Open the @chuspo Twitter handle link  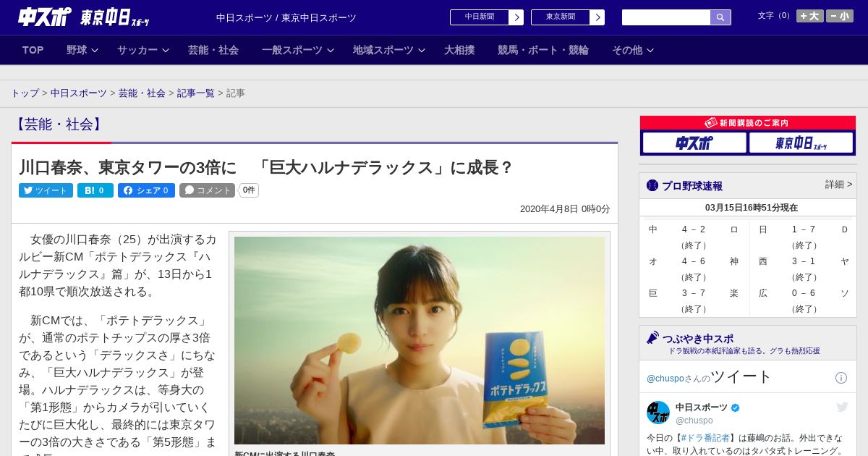(665, 378)
